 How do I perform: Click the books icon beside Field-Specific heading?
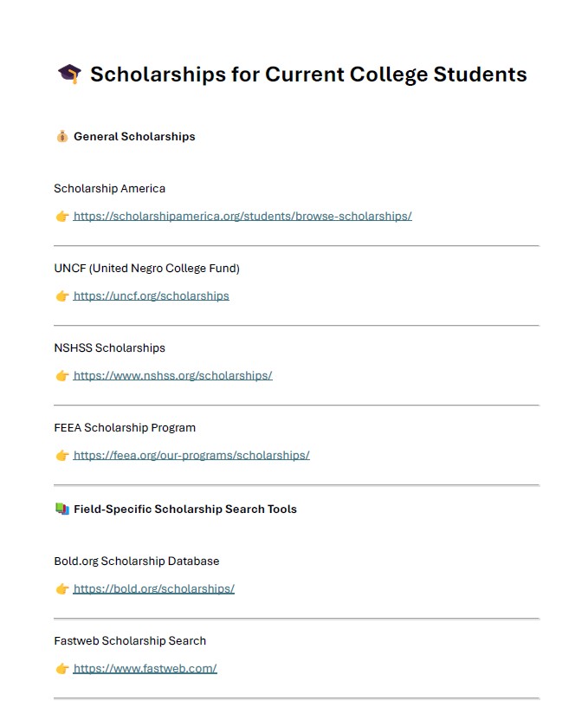(61, 510)
